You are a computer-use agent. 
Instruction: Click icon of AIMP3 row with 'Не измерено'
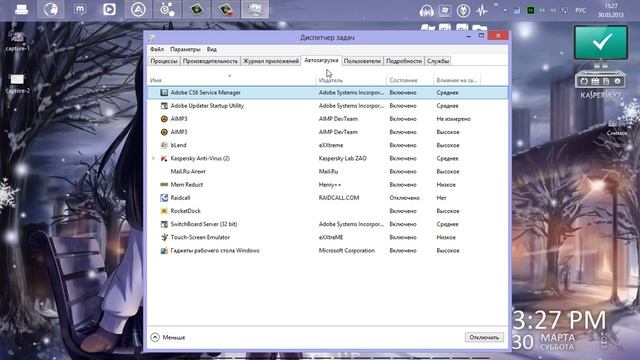[x=164, y=119]
